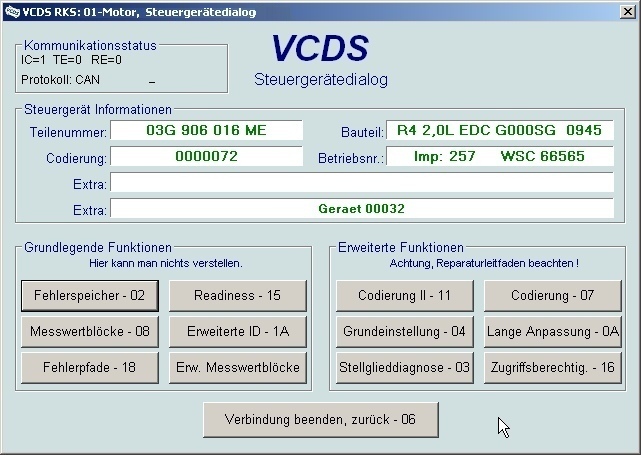
Task: Click the Codierung field 0000072
Action: pos(206,157)
